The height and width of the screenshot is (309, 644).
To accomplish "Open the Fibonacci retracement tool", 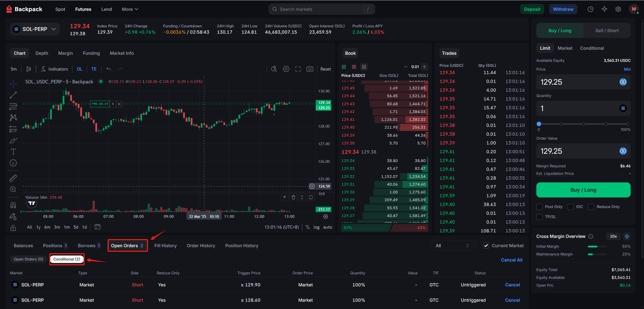I will pos(13,106).
